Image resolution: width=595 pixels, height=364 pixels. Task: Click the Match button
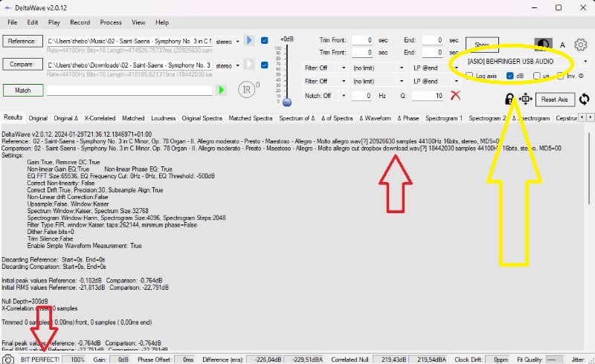coord(23,90)
